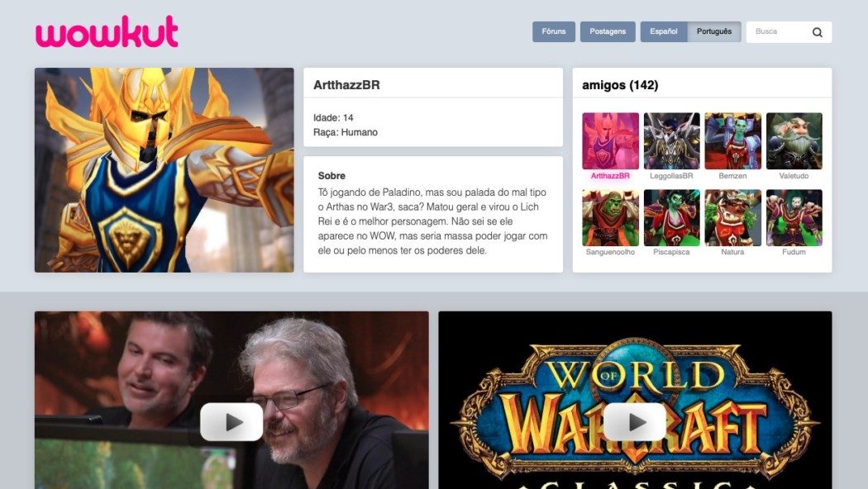Click the 'Raça: Humano' text
Viewport: 868px width, 489px height.
[x=346, y=132]
